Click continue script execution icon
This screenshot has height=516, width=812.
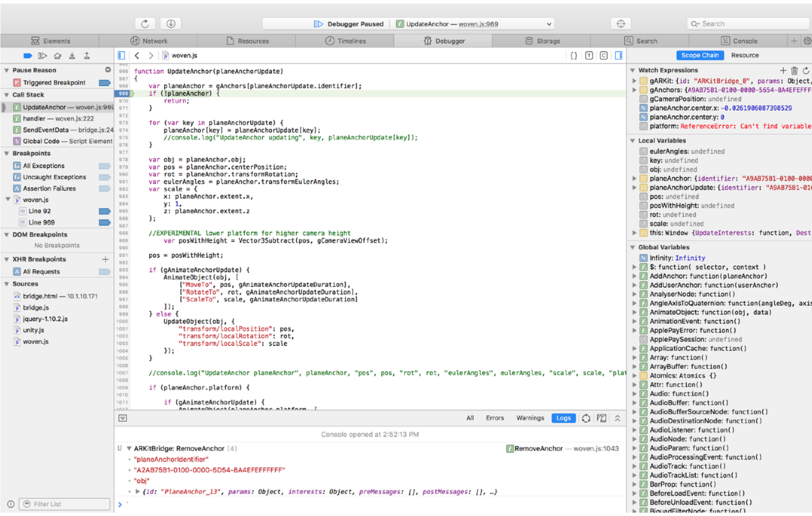(x=43, y=56)
